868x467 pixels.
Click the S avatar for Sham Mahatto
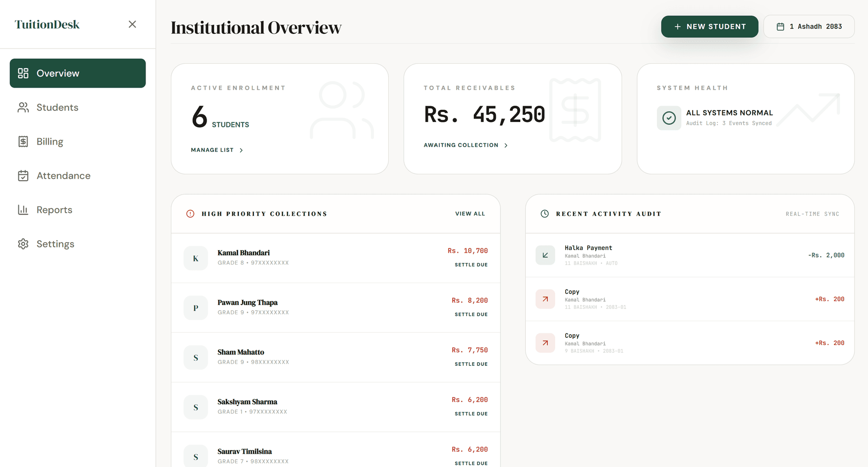[196, 358]
